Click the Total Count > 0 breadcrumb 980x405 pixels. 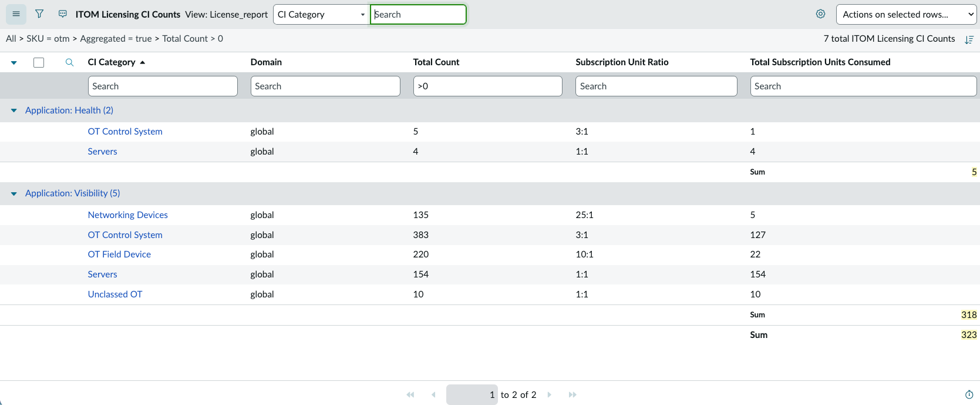click(x=193, y=39)
